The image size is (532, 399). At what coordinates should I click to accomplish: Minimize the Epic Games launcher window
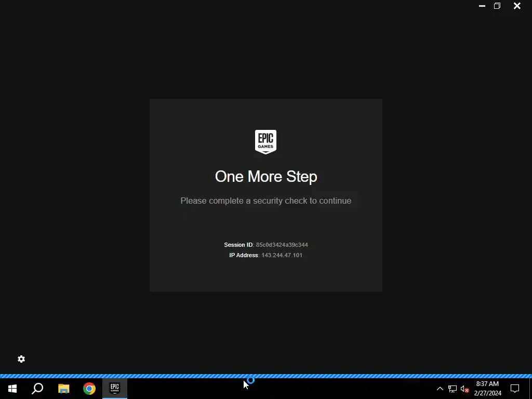(x=482, y=6)
